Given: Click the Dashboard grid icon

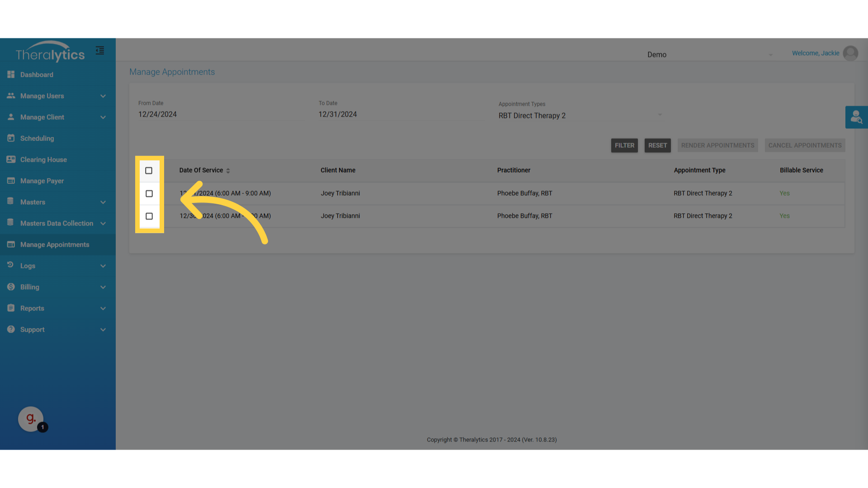Looking at the screenshot, I should click(x=11, y=75).
